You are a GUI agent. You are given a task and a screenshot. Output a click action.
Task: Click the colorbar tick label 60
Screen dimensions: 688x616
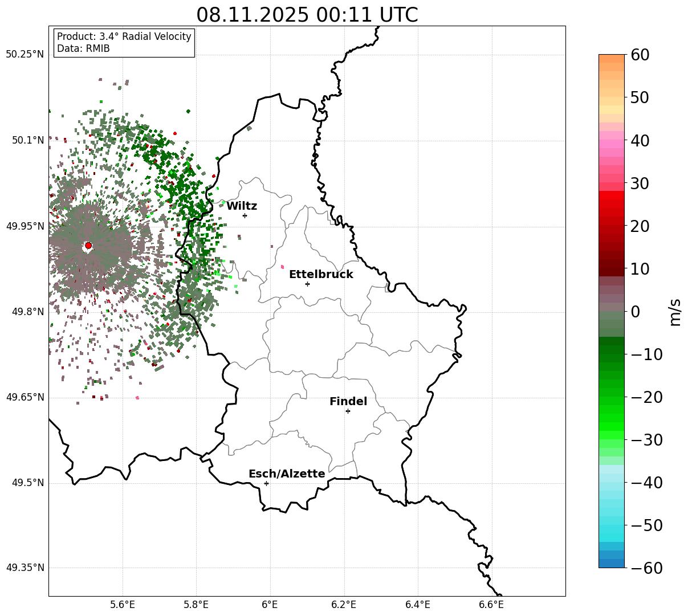640,55
